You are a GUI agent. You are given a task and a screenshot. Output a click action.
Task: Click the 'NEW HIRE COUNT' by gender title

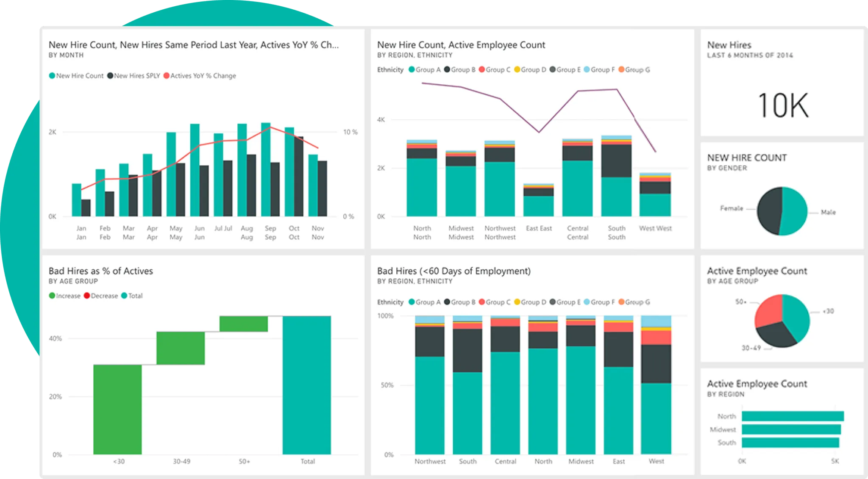tap(747, 158)
